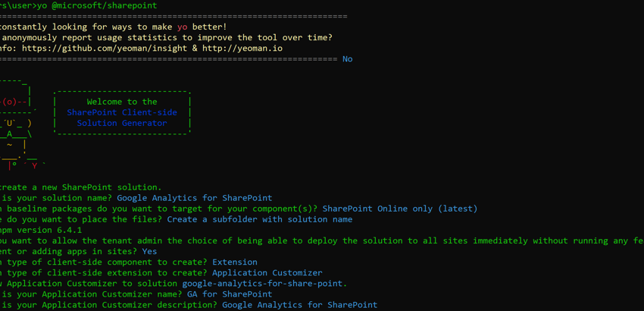Click 'google-analytics-for-share-point.' solution text
Viewport: 644px width, 311px height.
coord(265,284)
